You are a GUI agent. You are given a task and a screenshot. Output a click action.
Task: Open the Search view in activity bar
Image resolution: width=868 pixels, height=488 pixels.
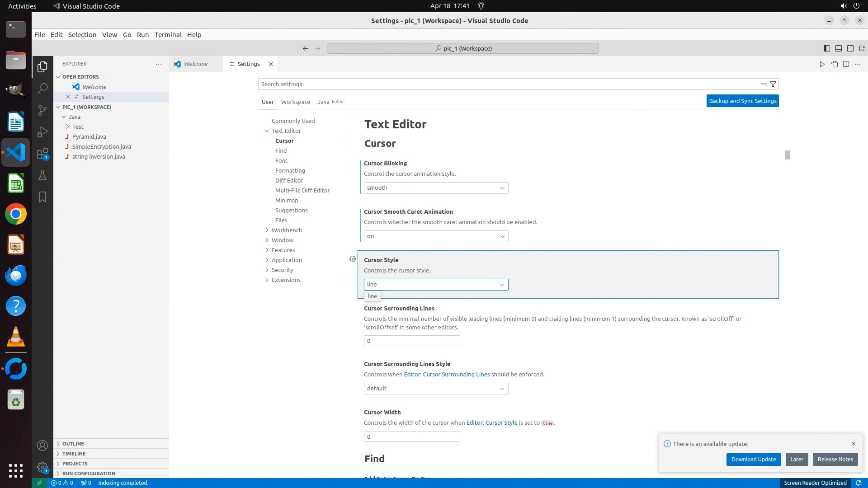tap(42, 88)
